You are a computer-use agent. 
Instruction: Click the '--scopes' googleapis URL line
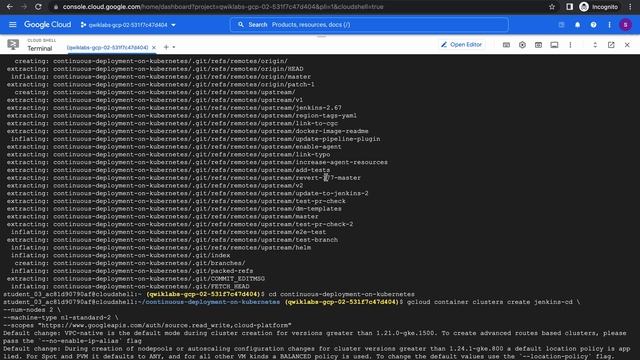pyautogui.click(x=147, y=325)
